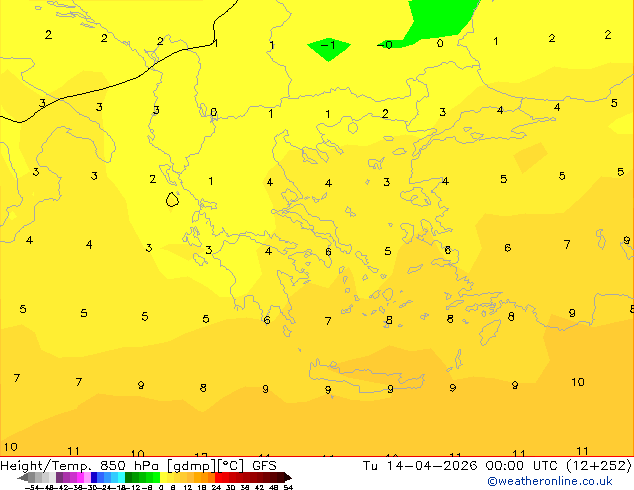The image size is (634, 490).
Task: Open the weatheronline.co.uk credit link
Action: point(550,481)
